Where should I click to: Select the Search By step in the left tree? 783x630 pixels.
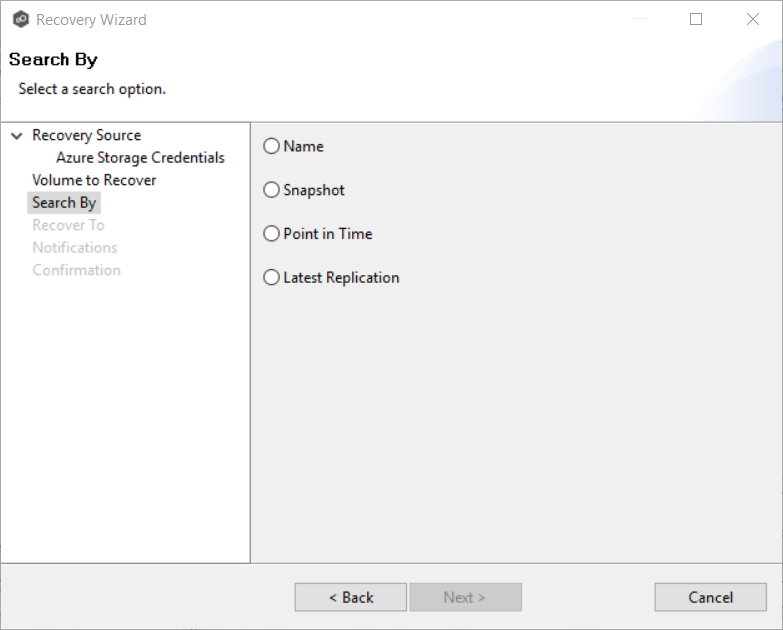point(64,203)
